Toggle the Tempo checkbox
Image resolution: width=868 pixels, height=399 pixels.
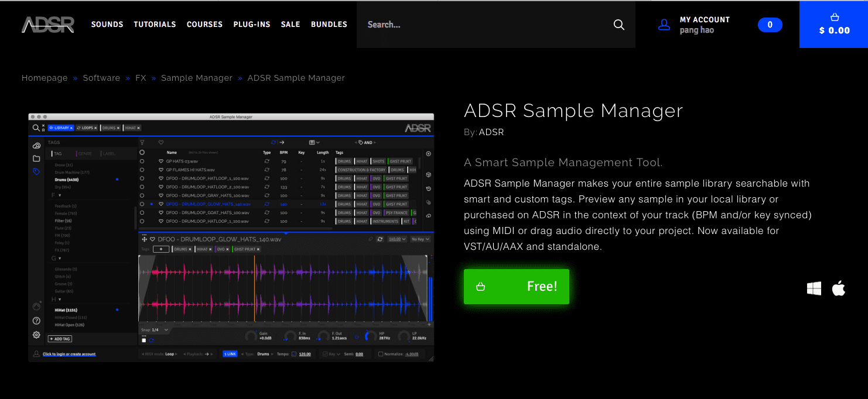(x=294, y=354)
